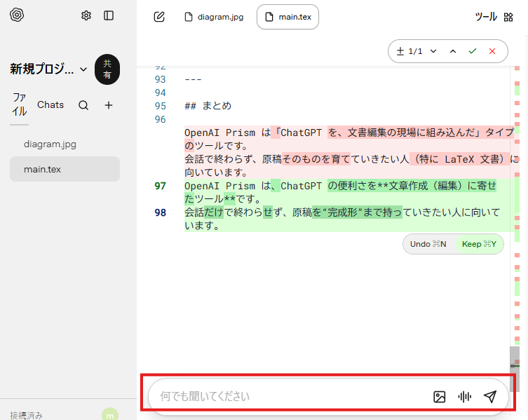Click the 何でも聞いてください input field

coord(287,397)
